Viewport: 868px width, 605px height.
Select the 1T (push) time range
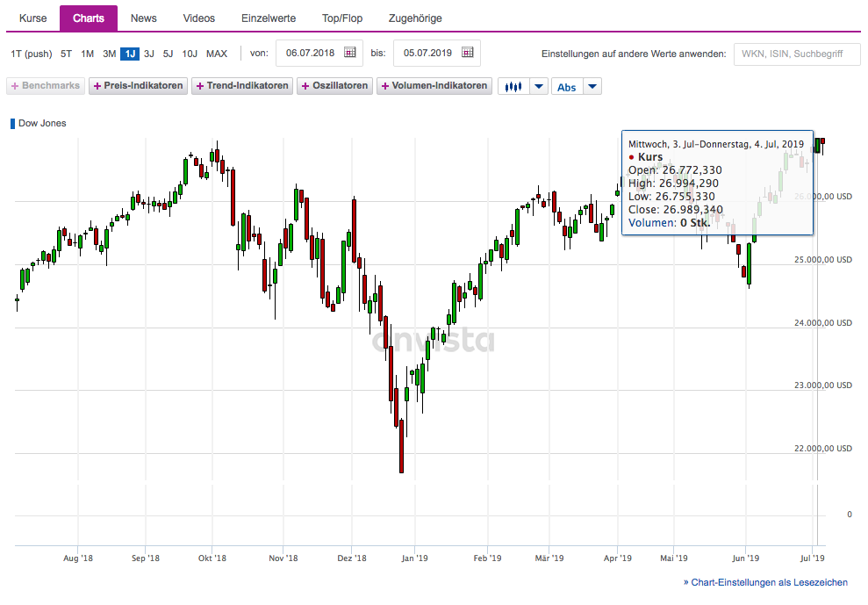[x=32, y=54]
